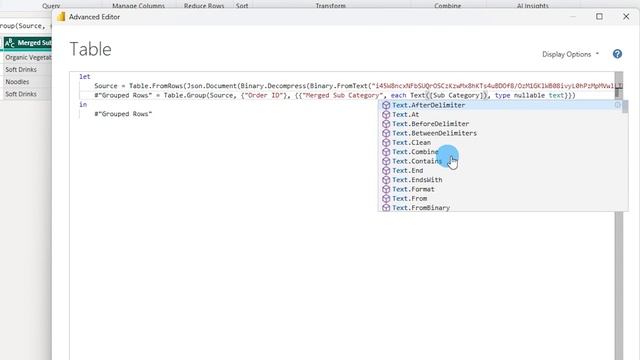Click the cube icon beside Text.Clean
This screenshot has height=360, width=640.
386,142
